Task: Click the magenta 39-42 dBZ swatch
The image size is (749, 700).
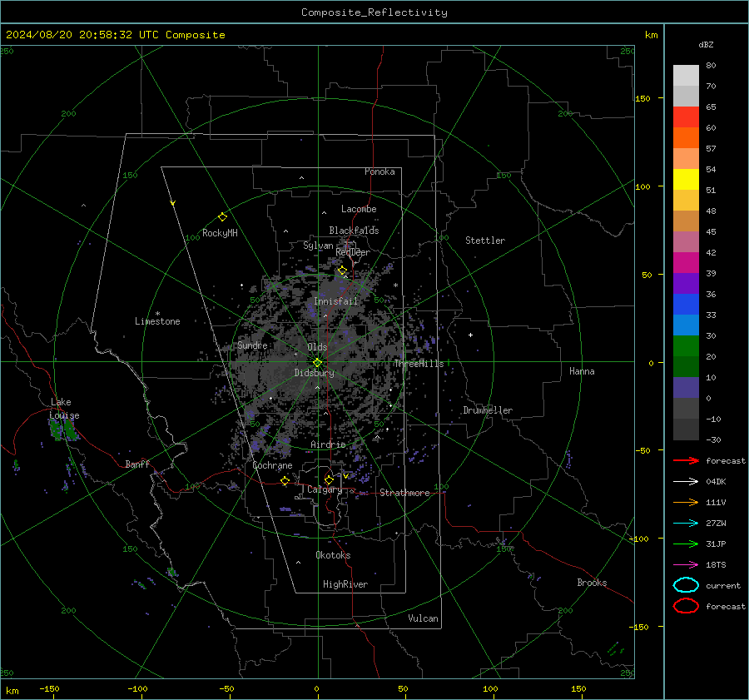Action: [x=686, y=262]
